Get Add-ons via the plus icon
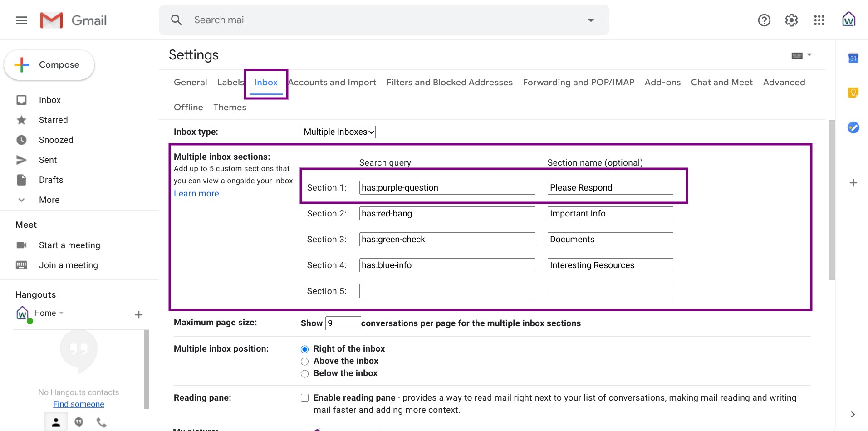 853,183
